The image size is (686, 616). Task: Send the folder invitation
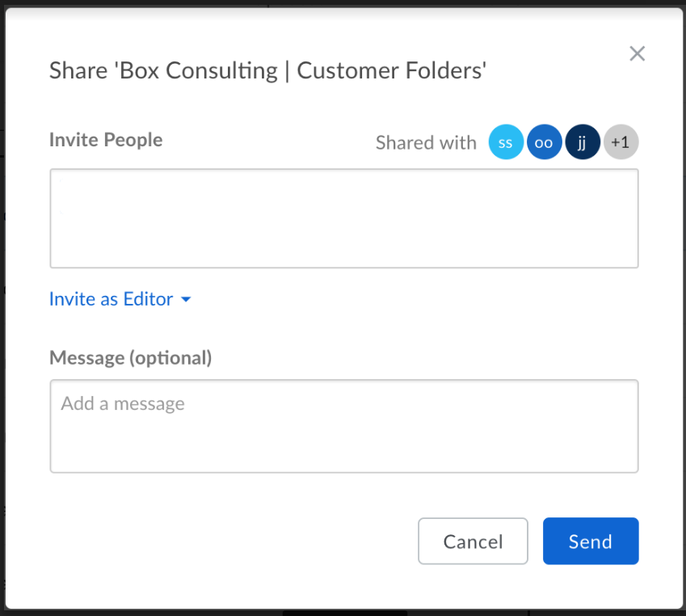point(591,541)
